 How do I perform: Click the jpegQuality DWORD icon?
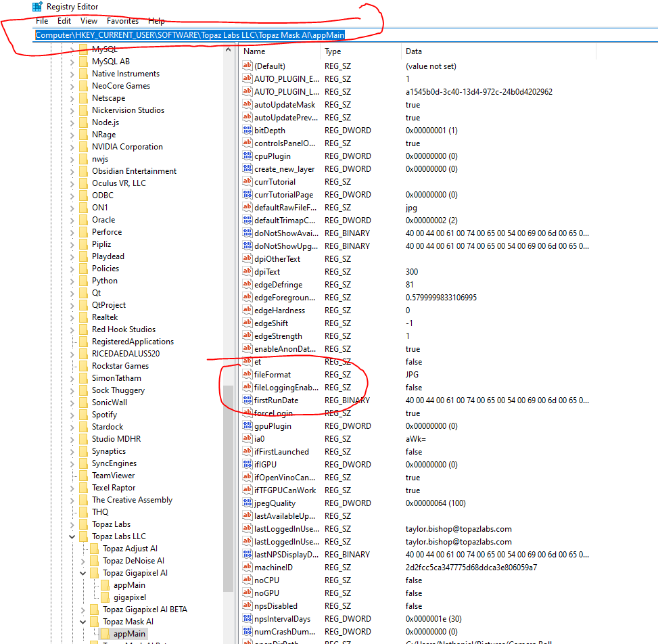point(248,503)
